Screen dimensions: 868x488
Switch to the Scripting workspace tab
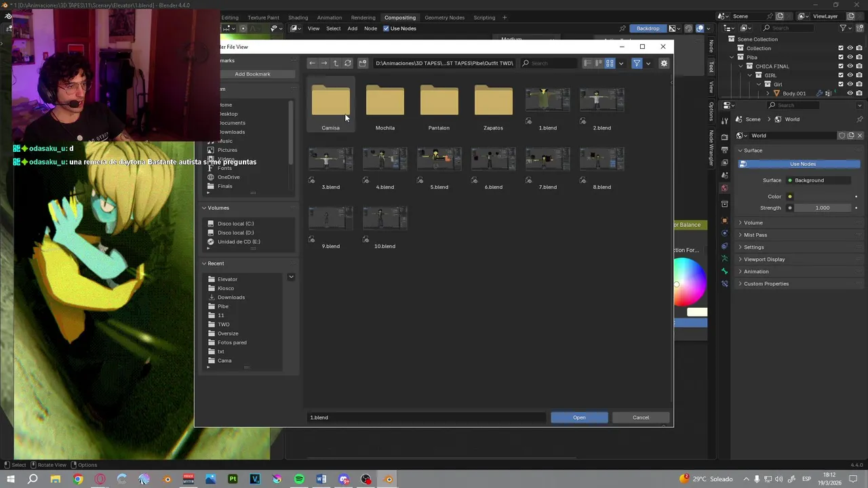[484, 17]
